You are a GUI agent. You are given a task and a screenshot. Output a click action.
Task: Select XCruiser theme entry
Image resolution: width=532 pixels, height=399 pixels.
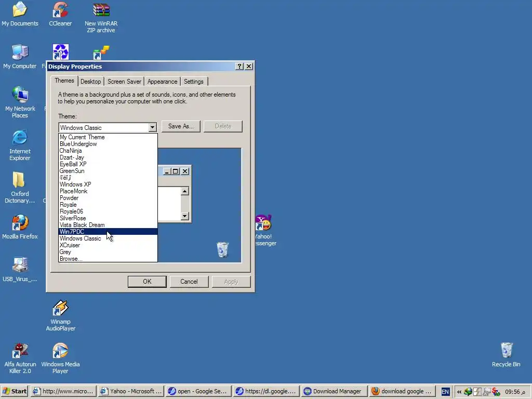pos(108,245)
